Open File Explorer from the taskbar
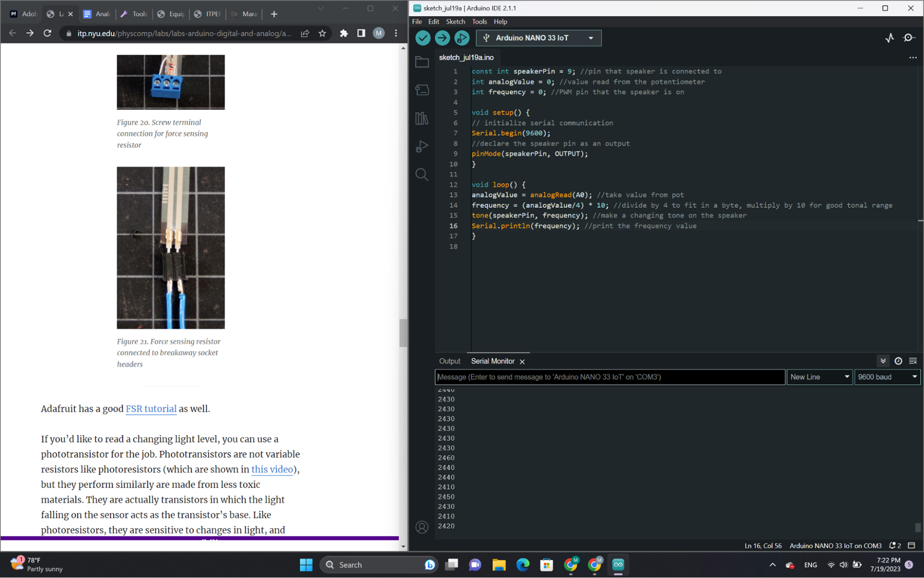This screenshot has width=924, height=578. (x=499, y=565)
